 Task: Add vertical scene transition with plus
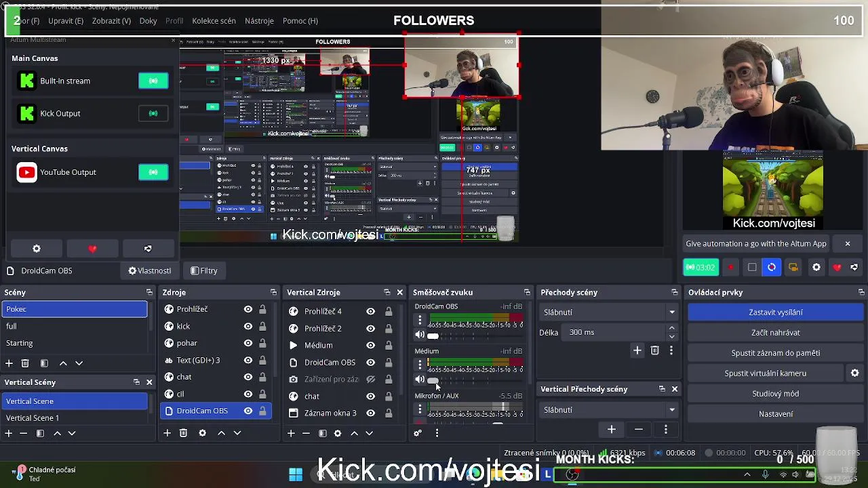tap(611, 430)
